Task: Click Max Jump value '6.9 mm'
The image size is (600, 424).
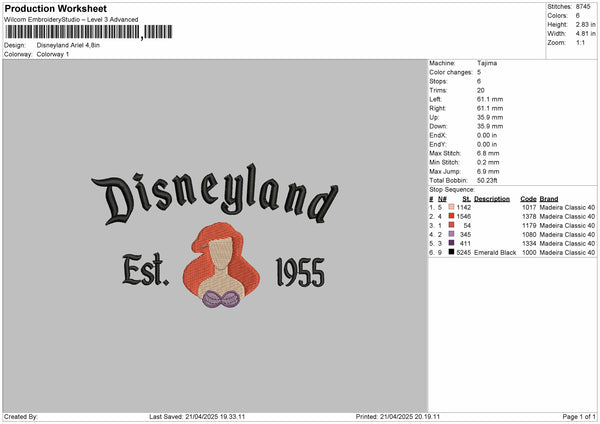Action: pyautogui.click(x=488, y=171)
